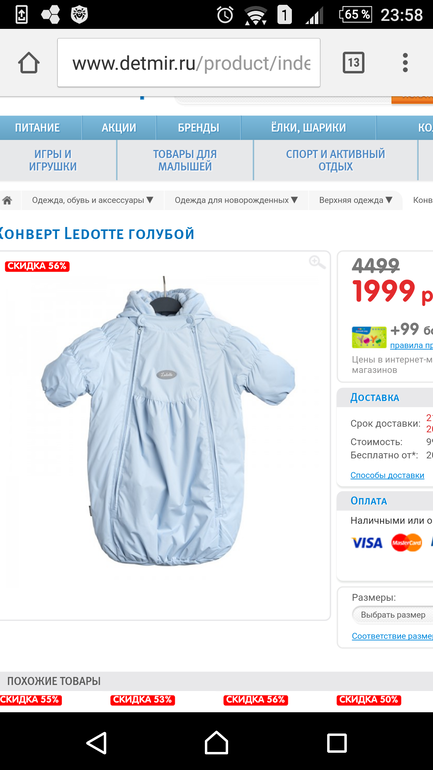Open the ПИТАНИЕ menu tab
The height and width of the screenshot is (770, 433).
click(x=37, y=128)
